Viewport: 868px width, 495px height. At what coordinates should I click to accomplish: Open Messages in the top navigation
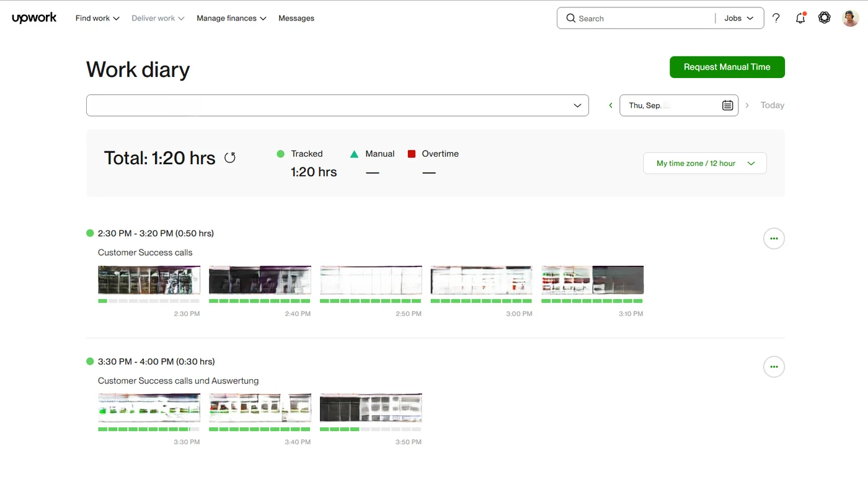[x=296, y=19]
